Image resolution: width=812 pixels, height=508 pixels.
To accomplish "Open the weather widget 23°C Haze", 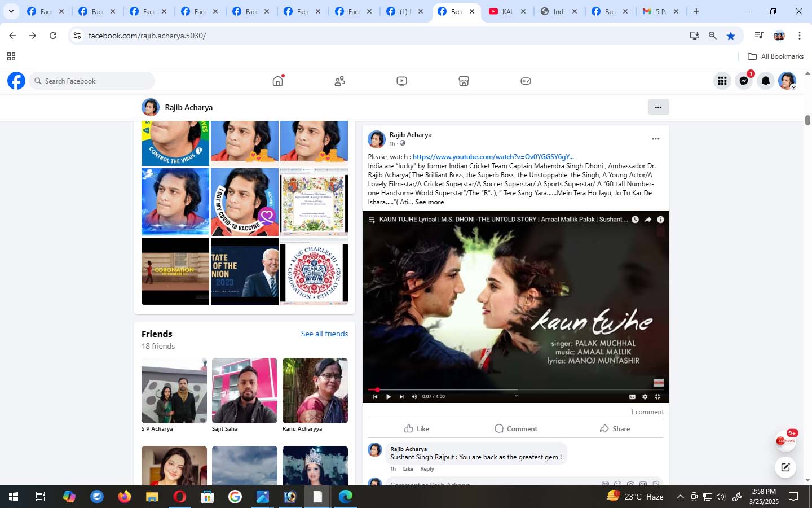I will 636,497.
